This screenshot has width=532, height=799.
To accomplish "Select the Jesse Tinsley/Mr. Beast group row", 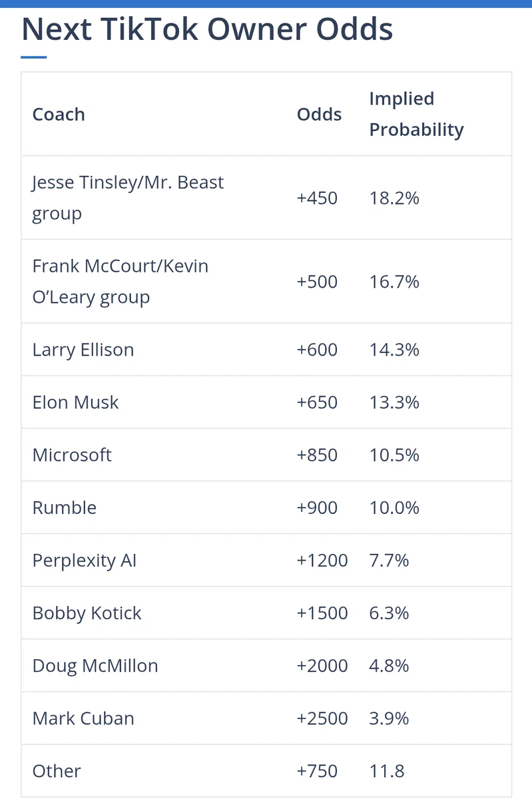I will 266,198.
